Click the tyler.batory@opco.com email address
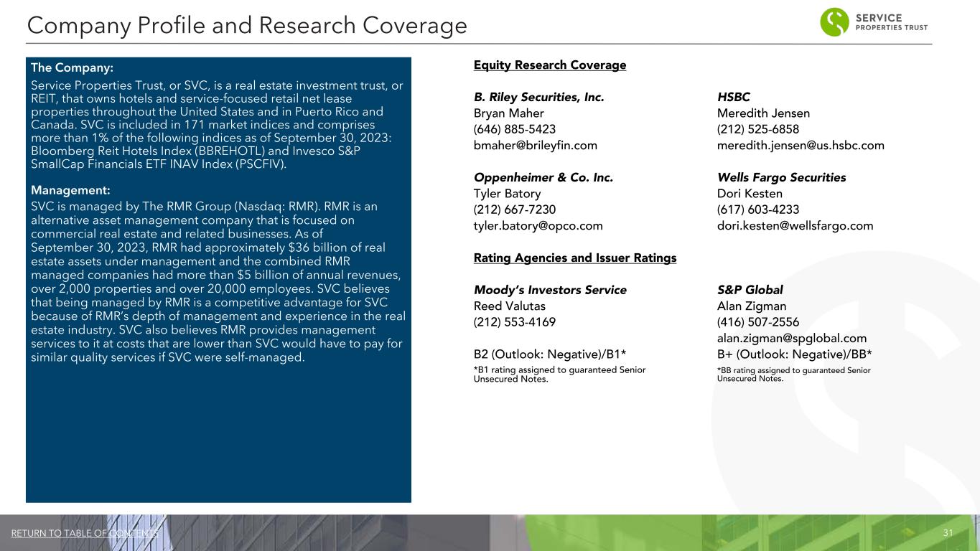This screenshot has height=551, width=980. click(538, 225)
